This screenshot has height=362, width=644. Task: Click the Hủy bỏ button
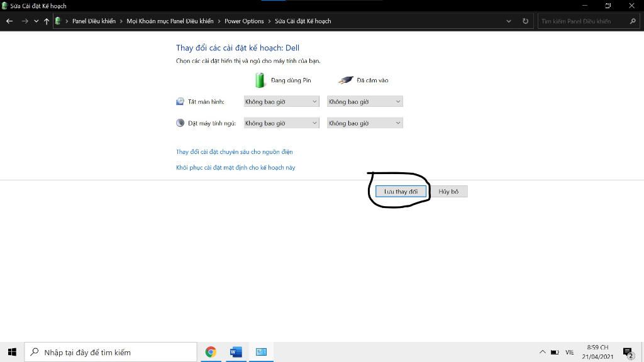pos(448,191)
